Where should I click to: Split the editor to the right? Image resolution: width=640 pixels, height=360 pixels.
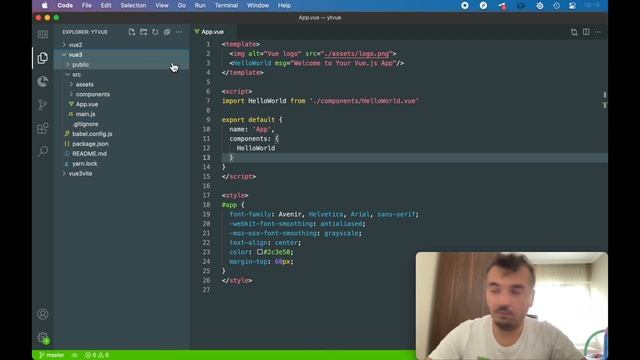coord(586,32)
